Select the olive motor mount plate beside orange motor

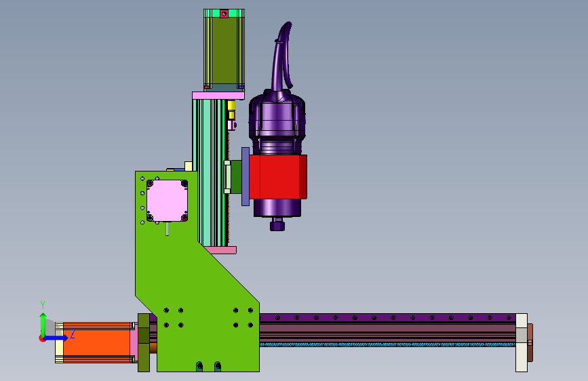(x=144, y=343)
